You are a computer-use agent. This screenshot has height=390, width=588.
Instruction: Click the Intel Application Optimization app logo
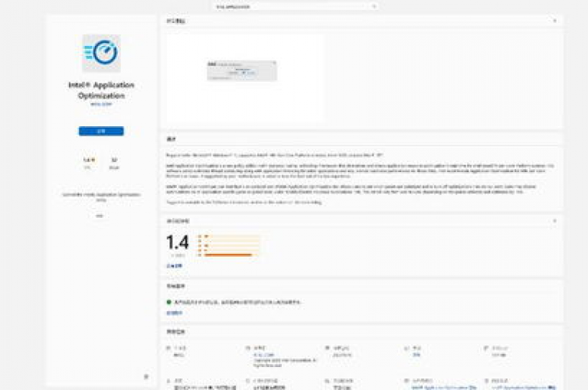tap(101, 53)
